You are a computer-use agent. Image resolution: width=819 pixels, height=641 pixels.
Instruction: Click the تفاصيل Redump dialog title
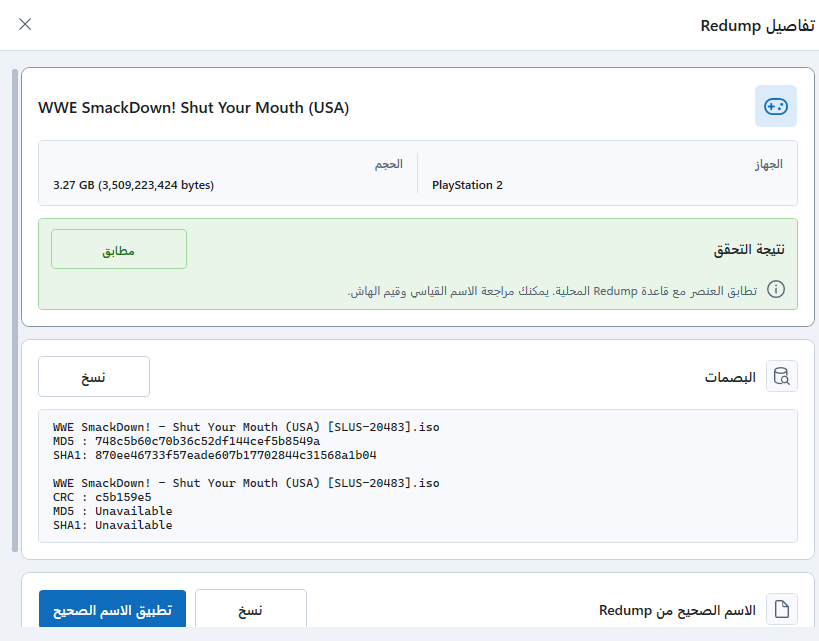pyautogui.click(x=758, y=26)
